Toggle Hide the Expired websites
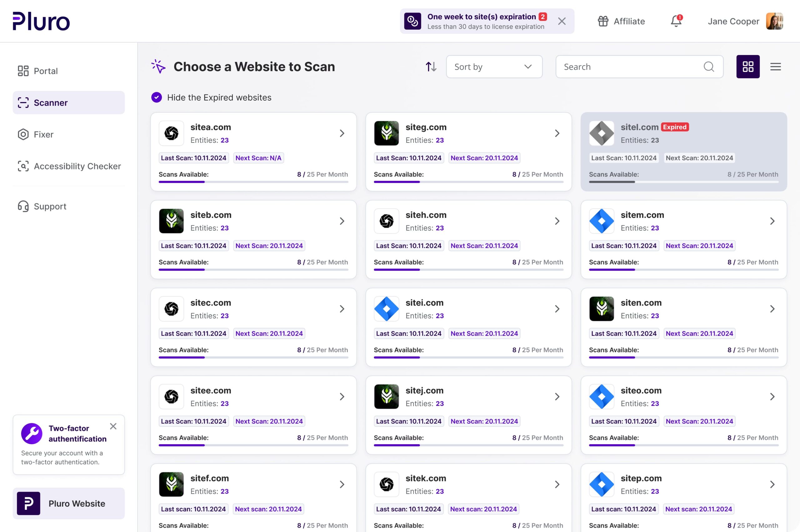Viewport: 800px width, 532px height. tap(157, 97)
